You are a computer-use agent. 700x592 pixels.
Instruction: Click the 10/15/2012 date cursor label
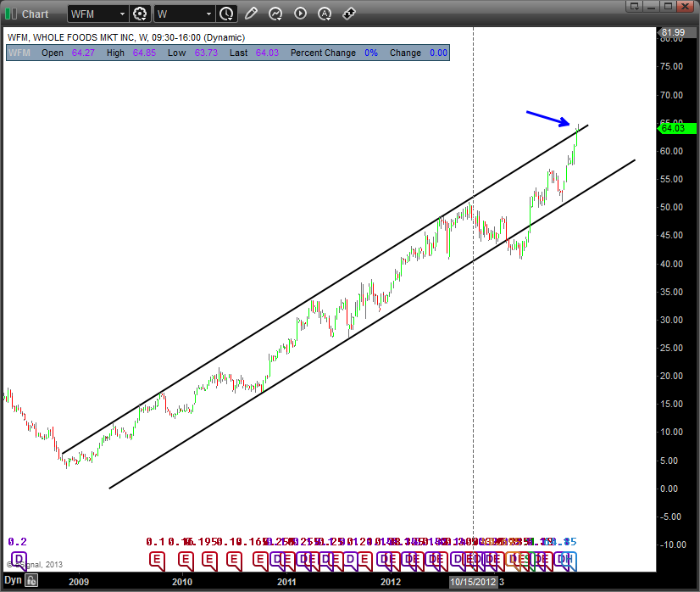[473, 582]
